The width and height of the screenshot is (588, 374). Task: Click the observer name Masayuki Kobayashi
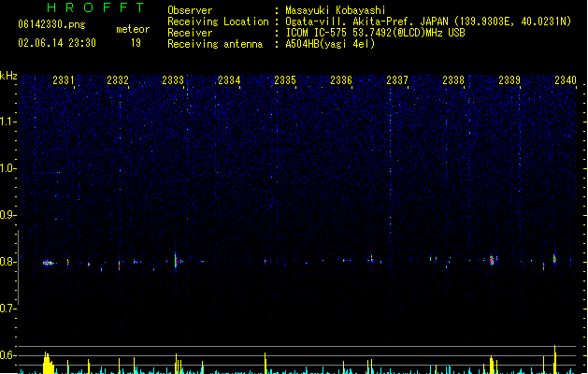(x=336, y=10)
